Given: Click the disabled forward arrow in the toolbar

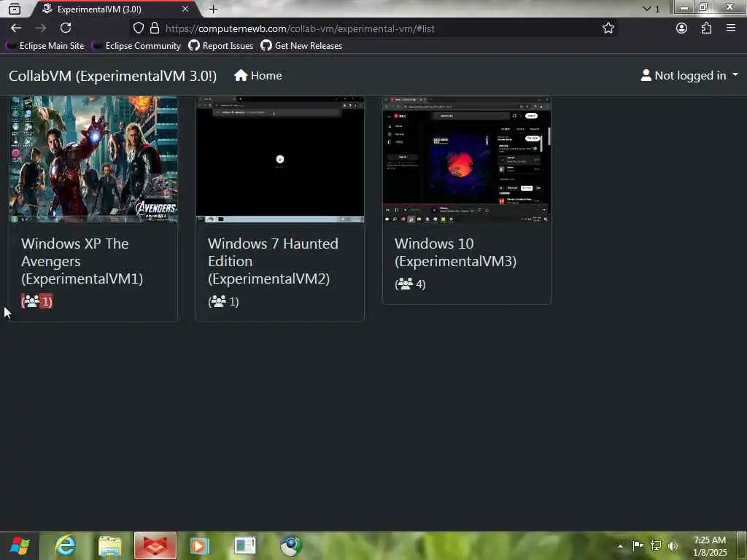Looking at the screenshot, I should (41, 28).
